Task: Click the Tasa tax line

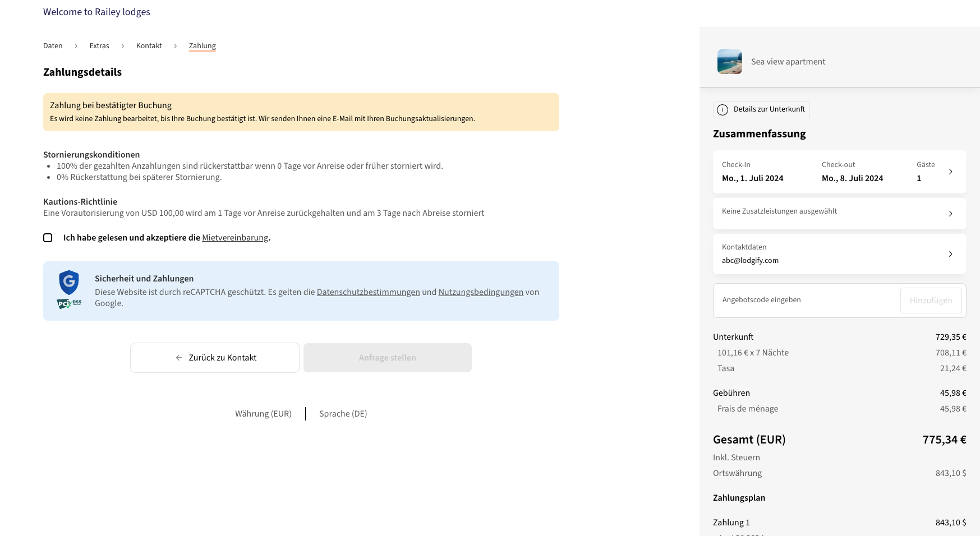Action: point(726,368)
